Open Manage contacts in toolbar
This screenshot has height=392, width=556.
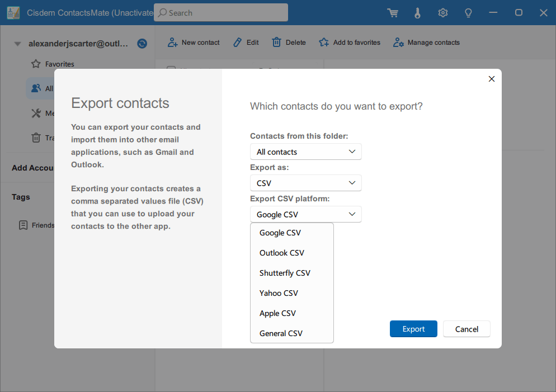point(398,42)
